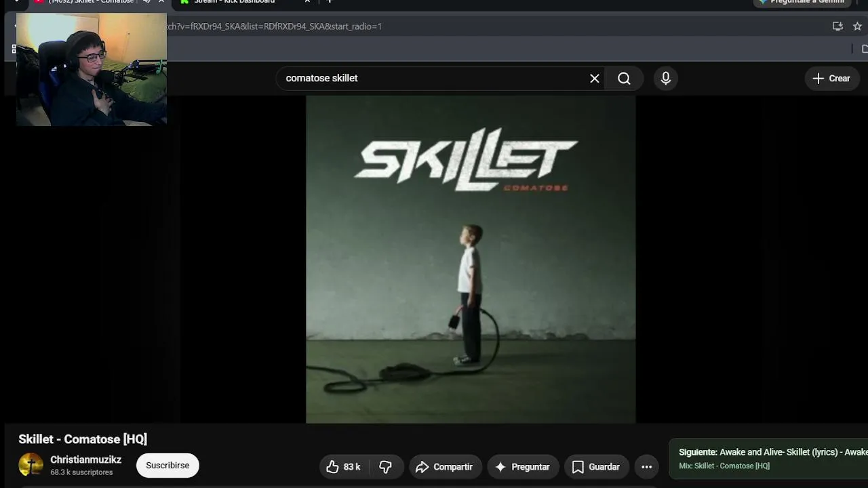The height and width of the screenshot is (488, 868).
Task: Save the video with the Guardar button
Action: point(597,466)
